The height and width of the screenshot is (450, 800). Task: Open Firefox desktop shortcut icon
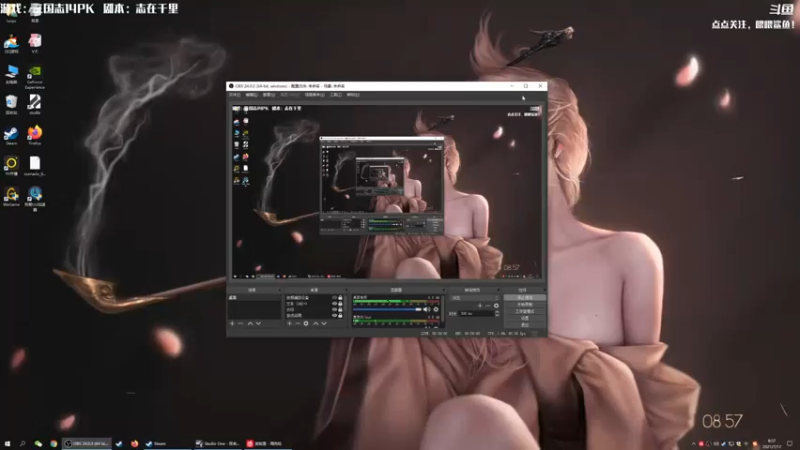[35, 136]
